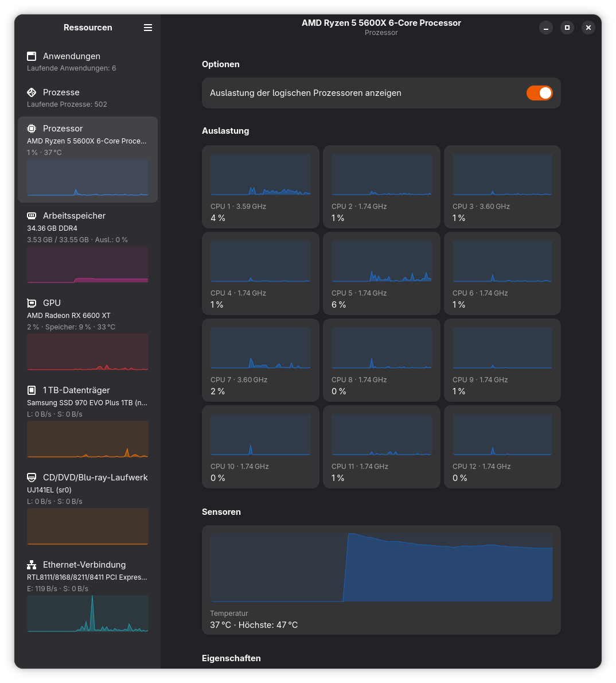Click the CPU 9 usage graph
The height and width of the screenshot is (683, 616).
tap(502, 348)
